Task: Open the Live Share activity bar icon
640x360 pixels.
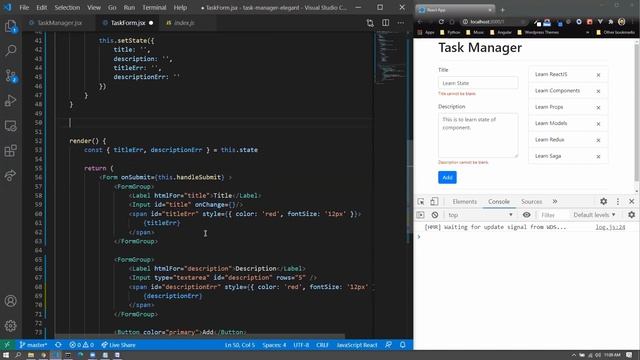Action: pos(11,176)
